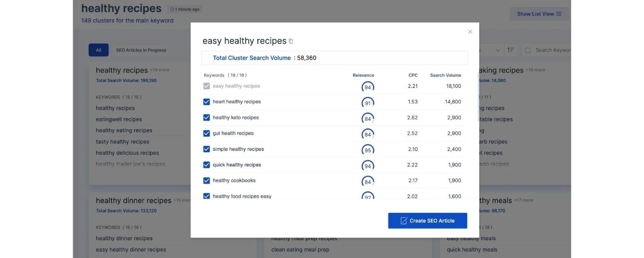The height and width of the screenshot is (258, 644).
Task: Click the magnifier icon beside Search Keyword
Action: tap(528, 50)
